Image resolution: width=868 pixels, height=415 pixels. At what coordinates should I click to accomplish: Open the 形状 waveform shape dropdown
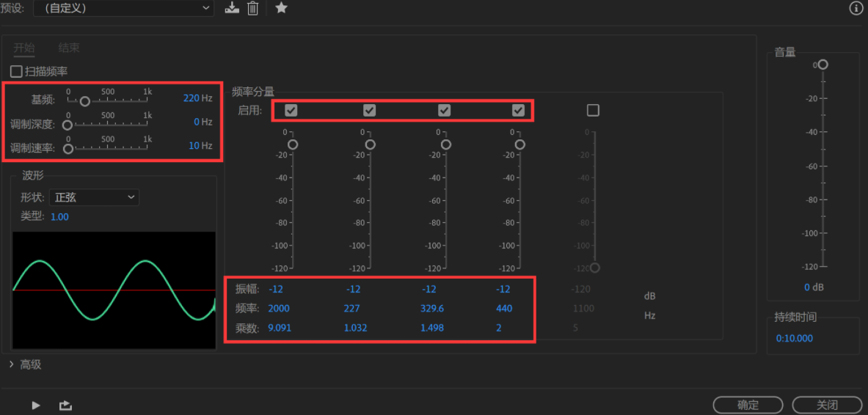(94, 197)
